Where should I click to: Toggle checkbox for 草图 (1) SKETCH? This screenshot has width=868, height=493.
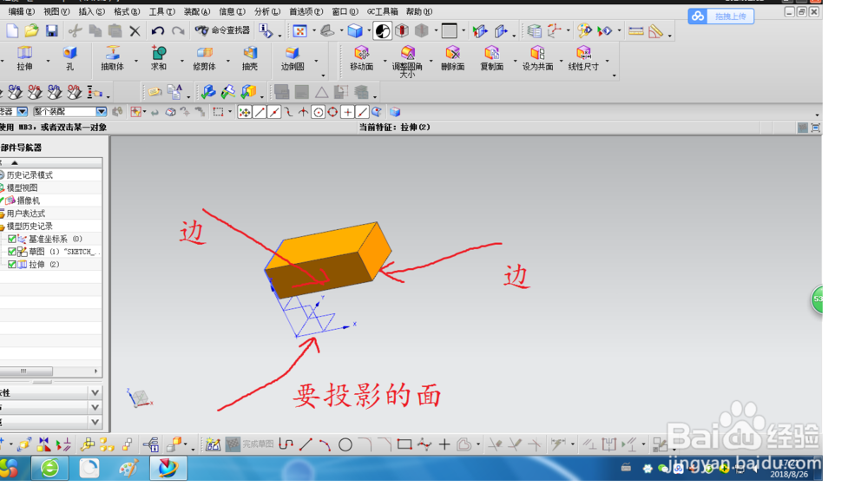(11, 252)
